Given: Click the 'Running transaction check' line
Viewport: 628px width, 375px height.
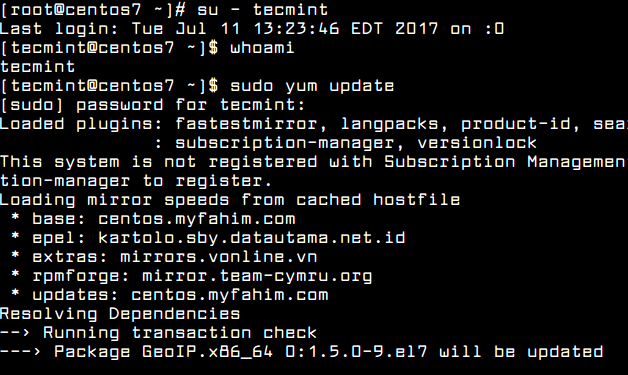Looking at the screenshot, I should click(x=180, y=333).
